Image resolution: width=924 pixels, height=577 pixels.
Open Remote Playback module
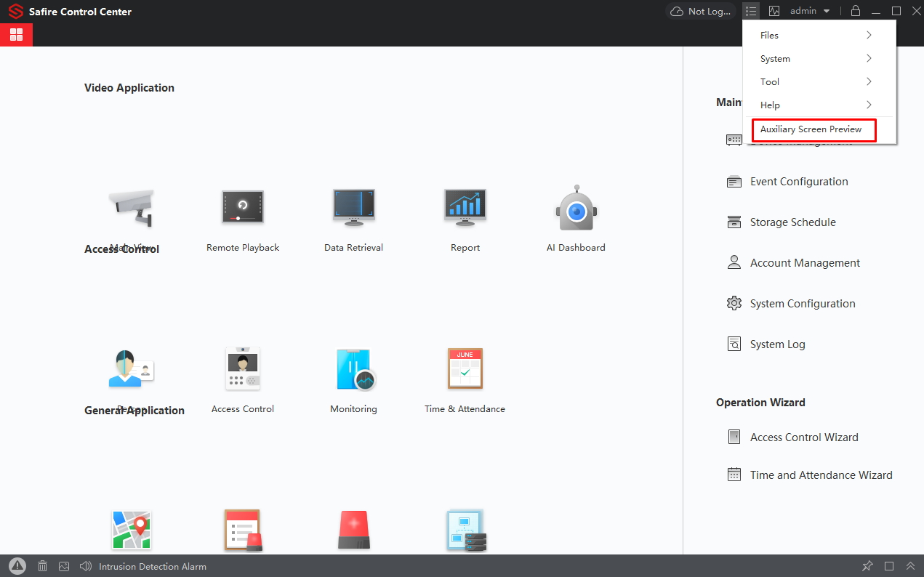pyautogui.click(x=243, y=208)
